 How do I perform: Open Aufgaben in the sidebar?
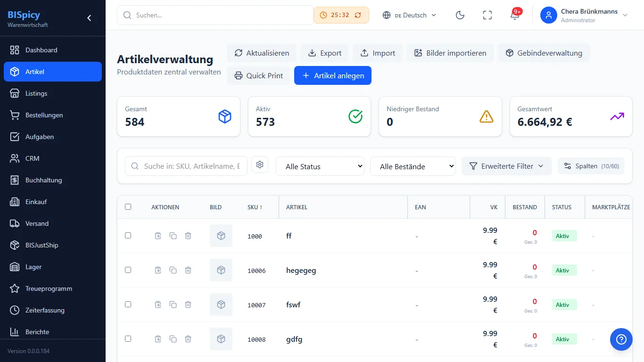point(53,137)
